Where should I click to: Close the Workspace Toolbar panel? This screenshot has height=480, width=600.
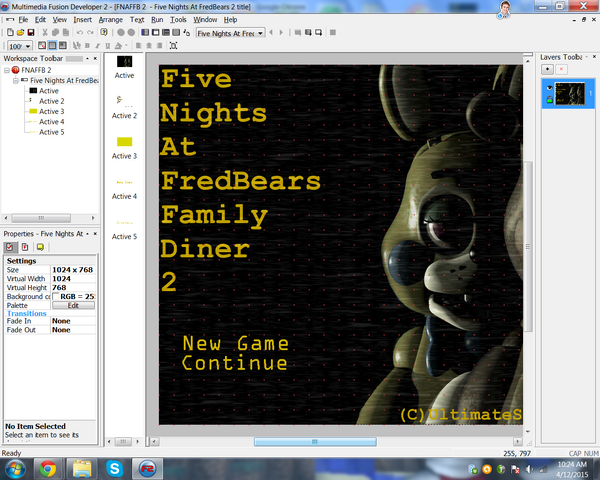pyautogui.click(x=95, y=59)
